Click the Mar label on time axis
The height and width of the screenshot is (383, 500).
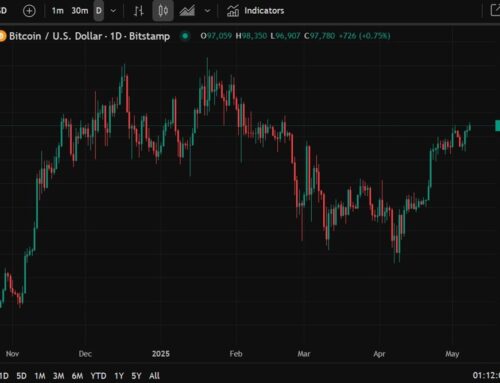(304, 354)
